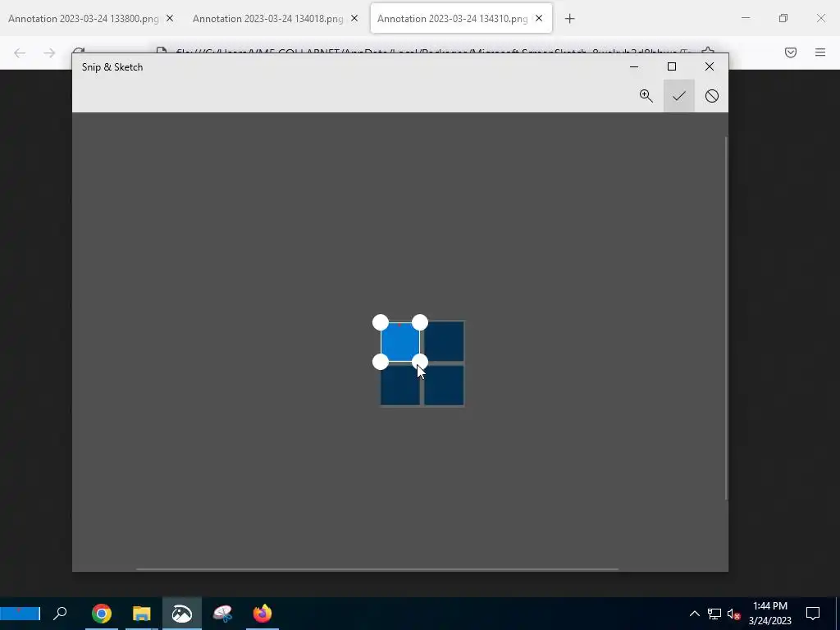Close the Annotation 133800.png tab
Viewport: 840px width, 630px height.
pyautogui.click(x=170, y=18)
